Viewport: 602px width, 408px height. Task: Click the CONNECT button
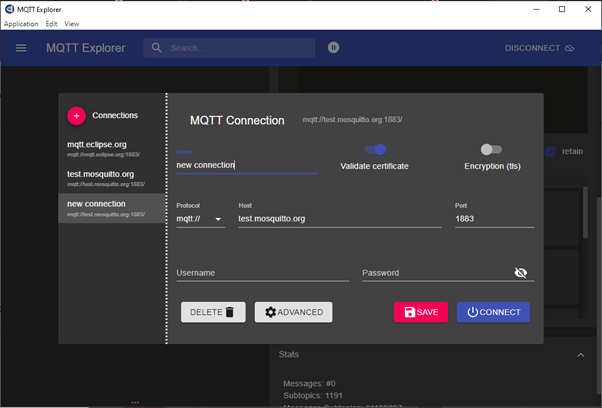(493, 312)
